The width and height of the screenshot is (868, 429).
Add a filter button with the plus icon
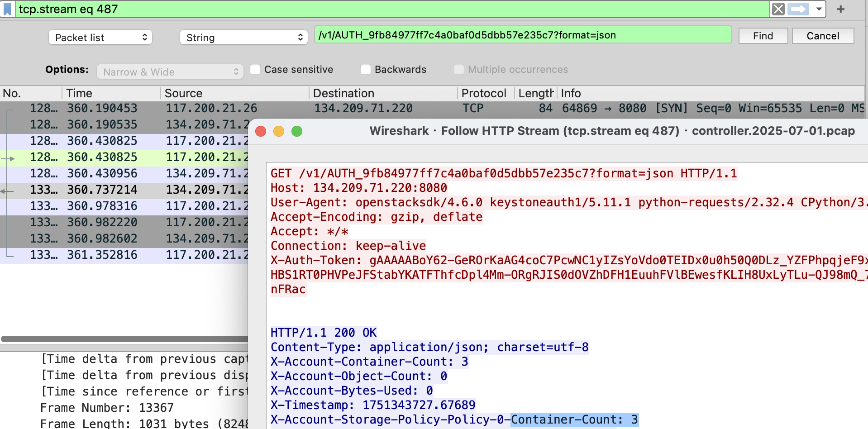841,9
